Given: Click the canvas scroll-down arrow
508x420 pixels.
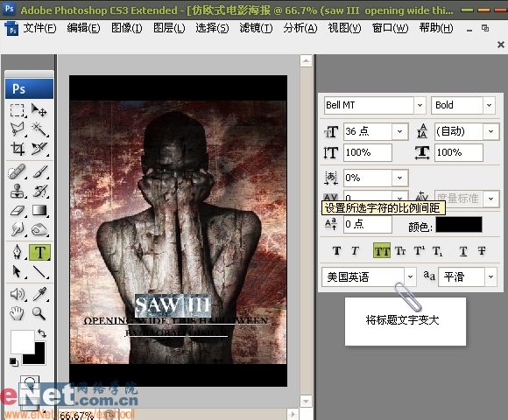Looking at the screenshot, I should pos(306,402).
